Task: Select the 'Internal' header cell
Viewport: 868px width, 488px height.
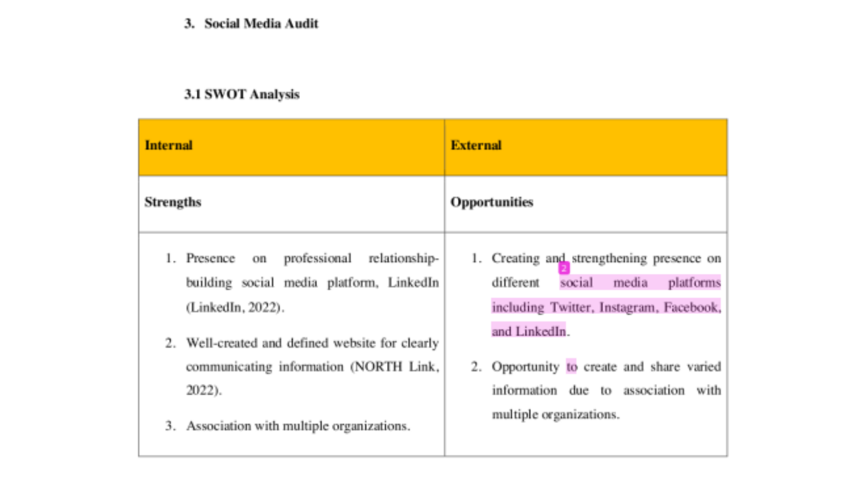Action: point(292,147)
